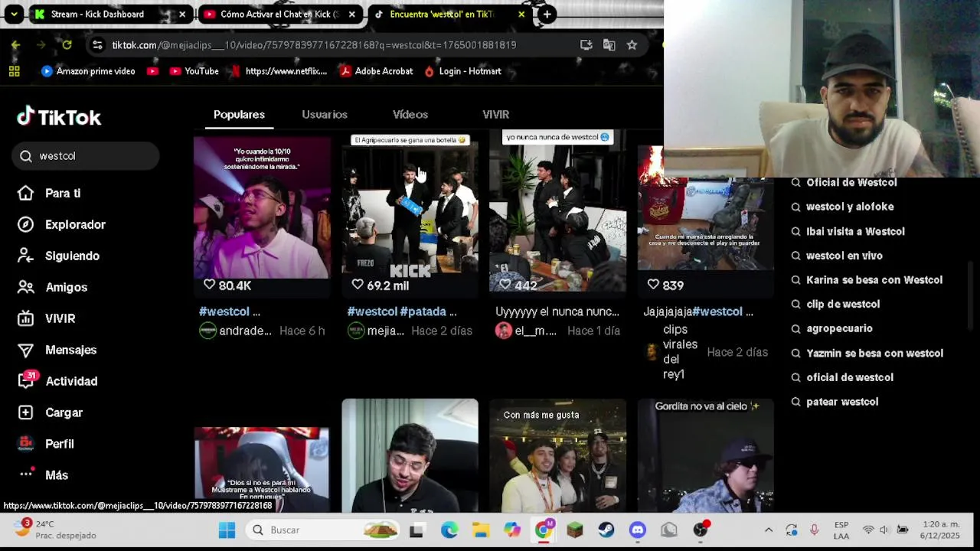This screenshot has width=980, height=551.
Task: Open 'Gordita no va al cielo' video
Action: click(x=705, y=455)
